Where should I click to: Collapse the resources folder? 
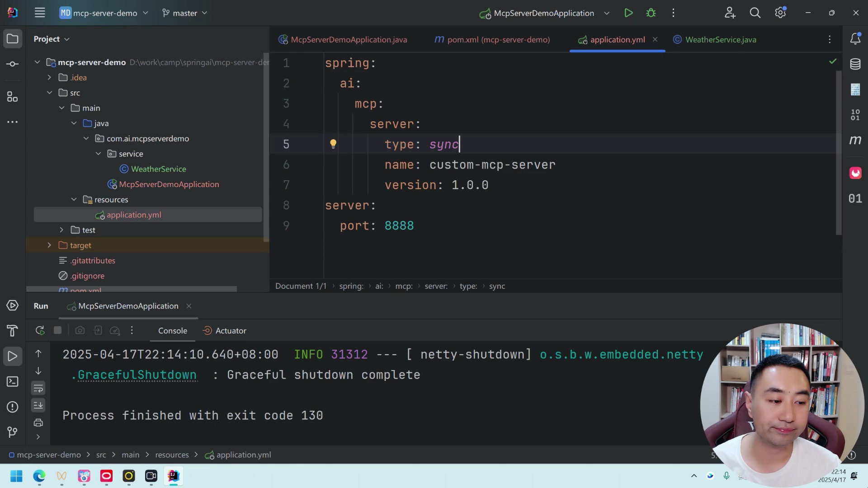[74, 199]
